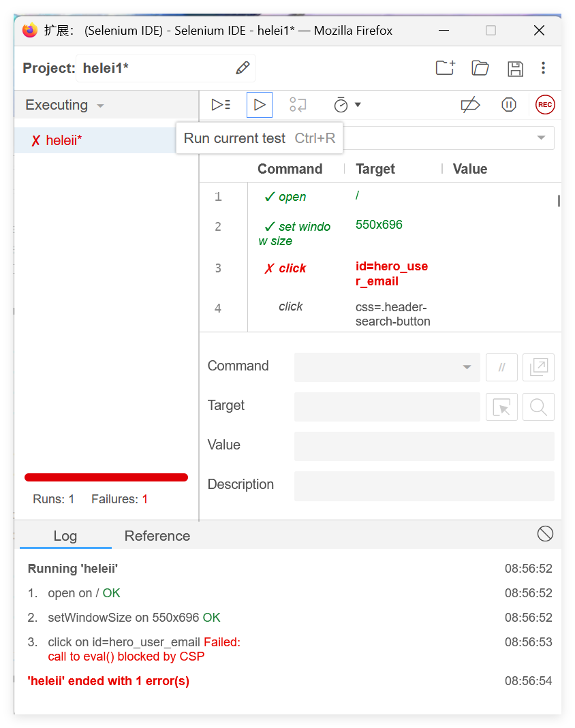Clear the log with the circle-slash icon
575x728 pixels.
(545, 534)
